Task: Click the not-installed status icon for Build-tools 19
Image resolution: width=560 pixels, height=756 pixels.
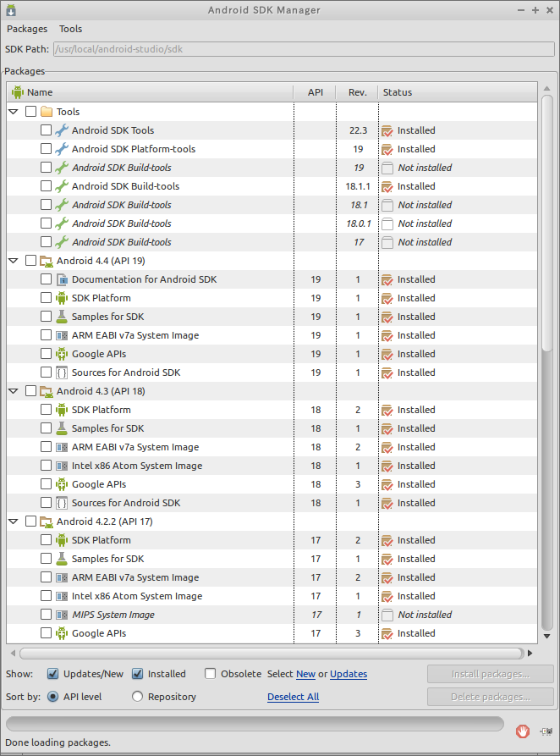Action: [387, 168]
